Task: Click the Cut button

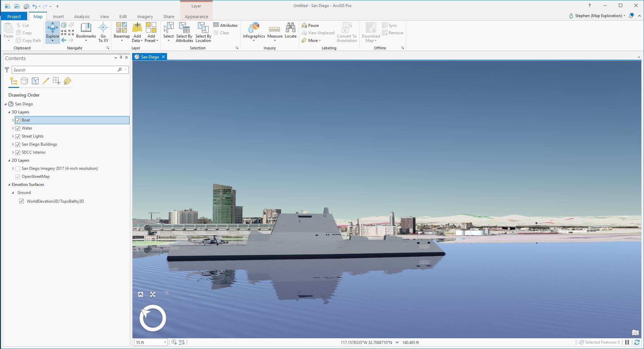Action: pos(23,25)
